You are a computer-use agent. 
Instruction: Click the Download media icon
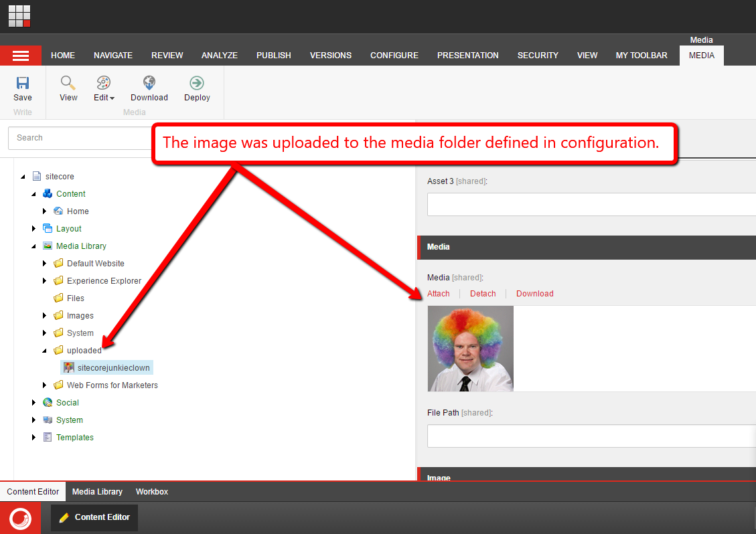(x=149, y=83)
